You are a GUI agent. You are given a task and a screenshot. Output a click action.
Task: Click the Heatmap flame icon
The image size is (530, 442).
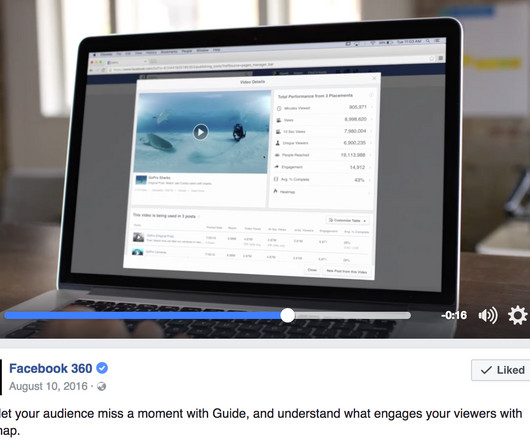coord(275,191)
